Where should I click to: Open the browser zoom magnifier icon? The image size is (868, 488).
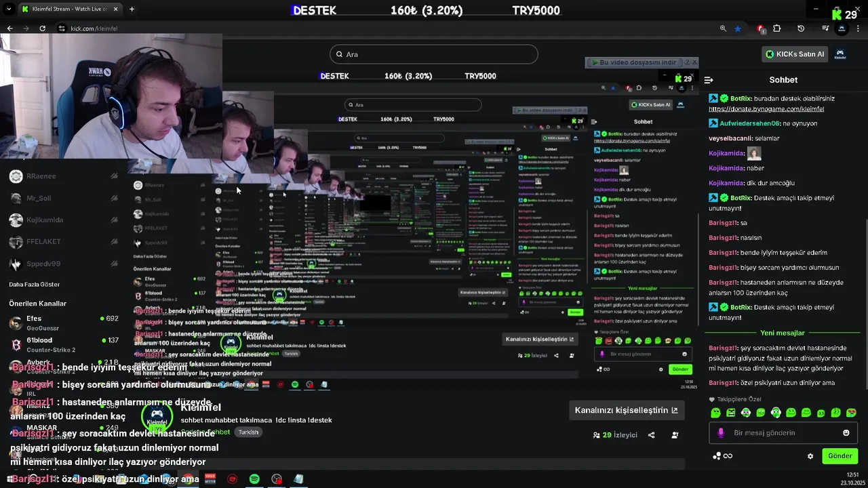[723, 28]
